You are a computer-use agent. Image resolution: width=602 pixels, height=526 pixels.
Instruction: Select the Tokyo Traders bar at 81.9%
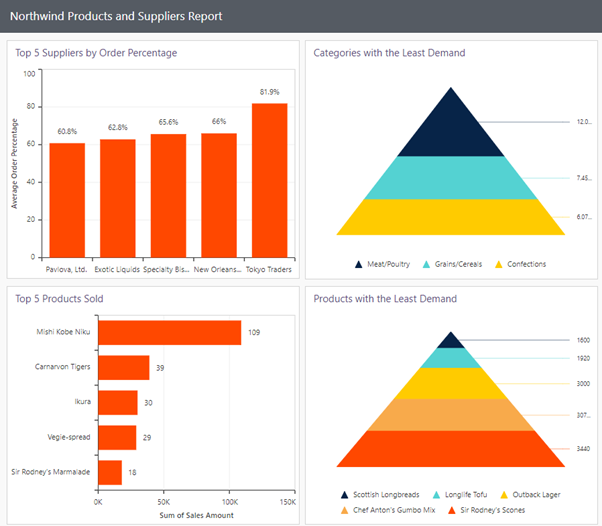tap(270, 179)
